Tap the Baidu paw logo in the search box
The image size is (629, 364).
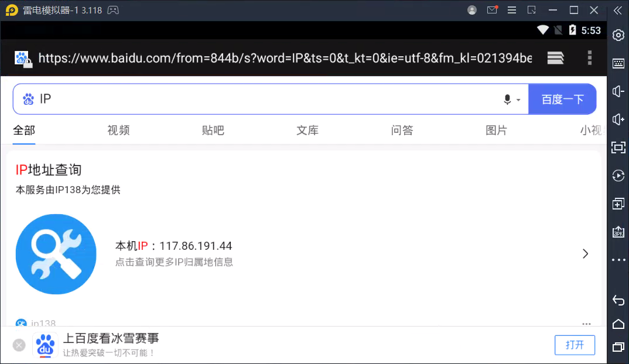(28, 99)
